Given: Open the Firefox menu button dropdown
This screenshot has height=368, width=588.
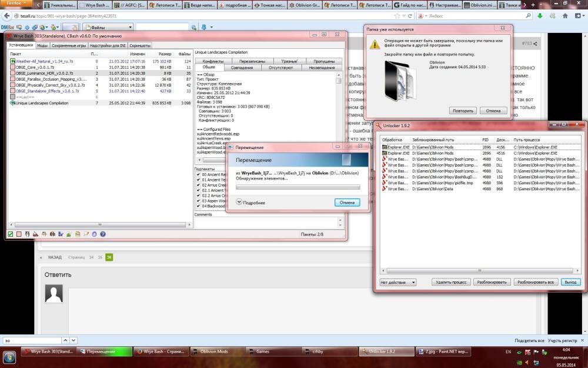Looking at the screenshot, I should pyautogui.click(x=16, y=3).
